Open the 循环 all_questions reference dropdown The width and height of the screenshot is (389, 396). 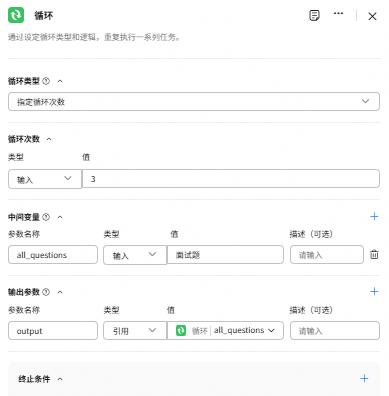pos(225,330)
